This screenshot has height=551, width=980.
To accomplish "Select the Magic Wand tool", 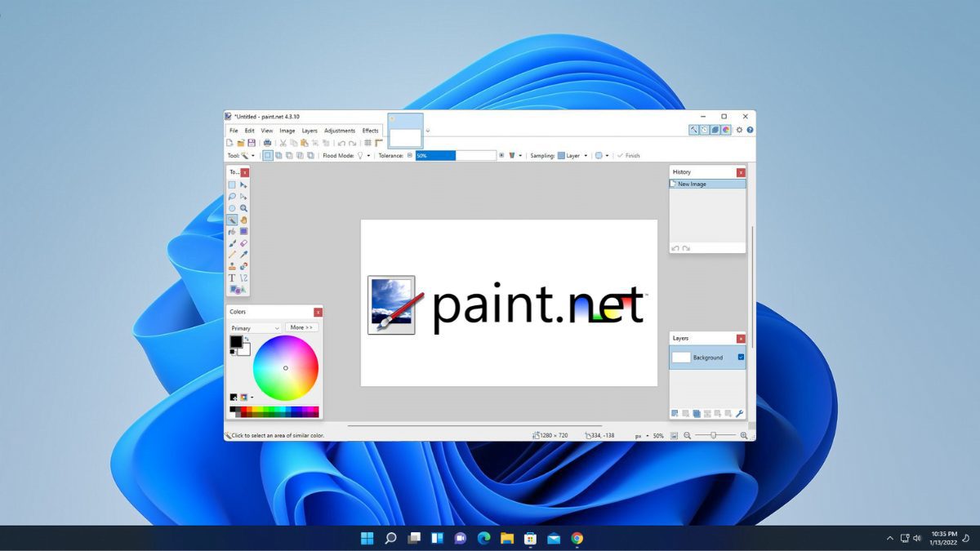I will point(232,220).
